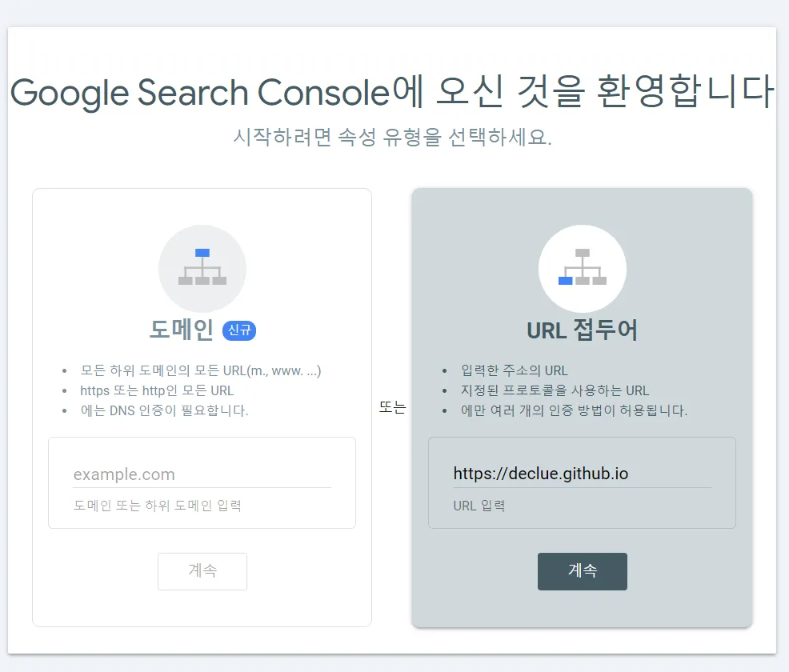Click the URL 입력 helper label
This screenshot has height=672, width=789.
pos(479,506)
